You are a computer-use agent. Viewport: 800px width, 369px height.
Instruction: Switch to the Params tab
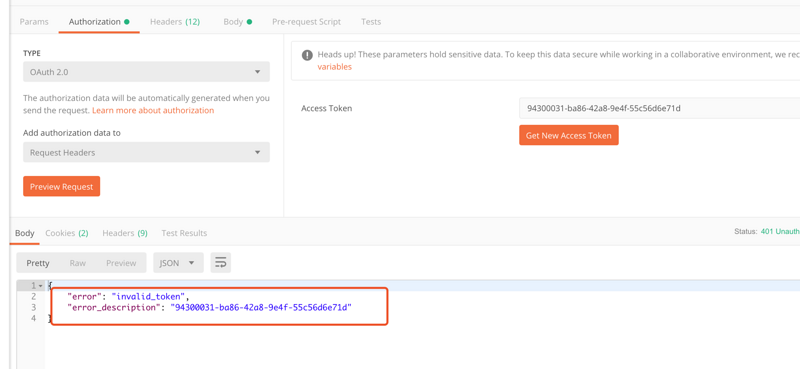pos(34,21)
